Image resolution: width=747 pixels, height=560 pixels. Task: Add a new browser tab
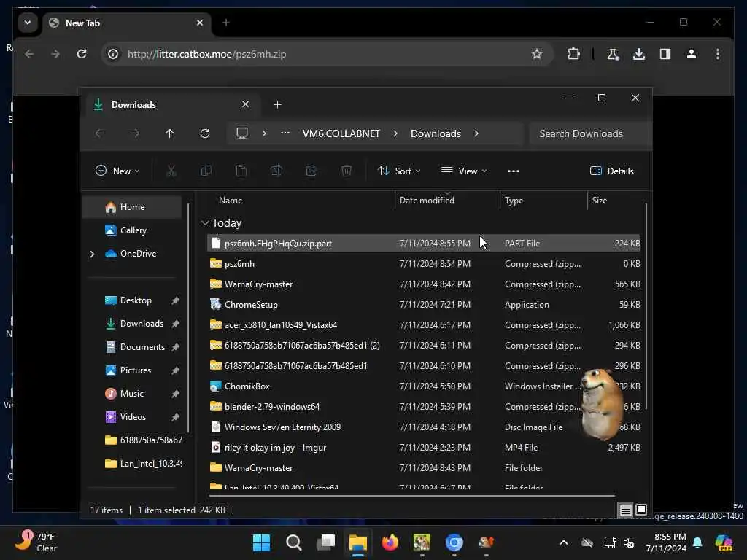[x=226, y=23]
